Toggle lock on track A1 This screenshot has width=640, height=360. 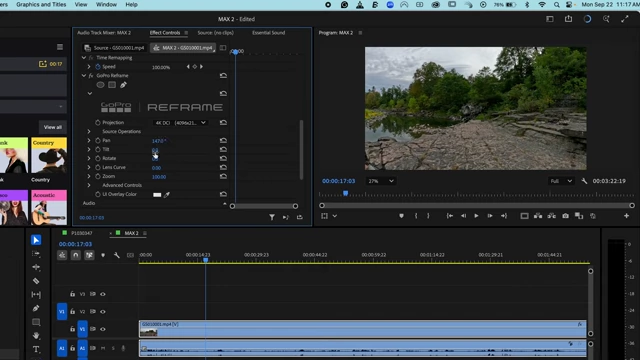click(72, 348)
